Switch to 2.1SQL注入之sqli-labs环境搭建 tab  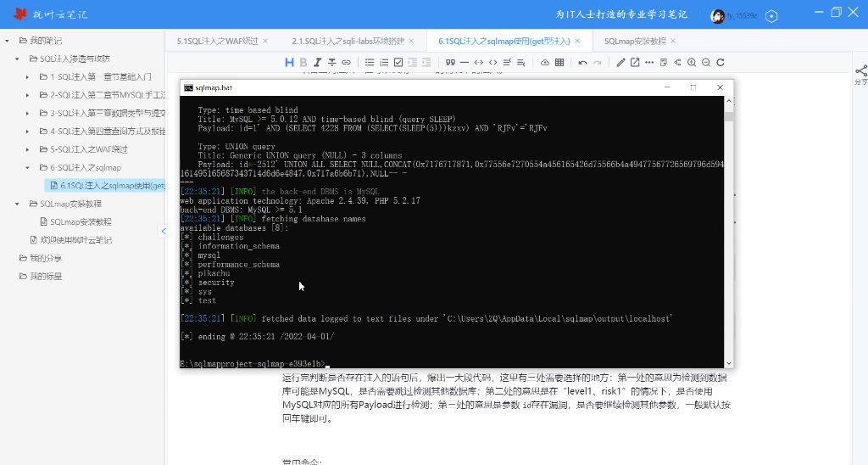point(348,41)
